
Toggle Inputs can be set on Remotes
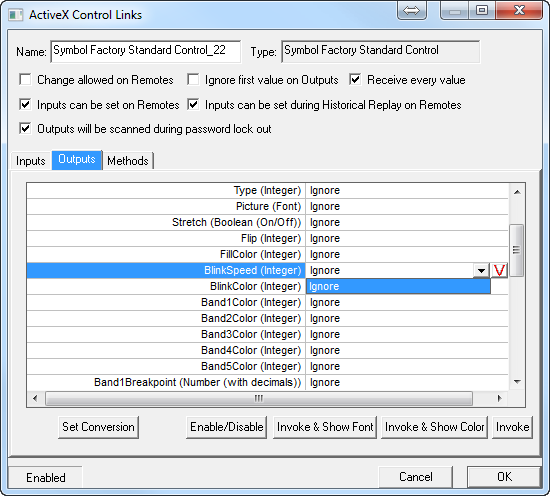(x=25, y=105)
